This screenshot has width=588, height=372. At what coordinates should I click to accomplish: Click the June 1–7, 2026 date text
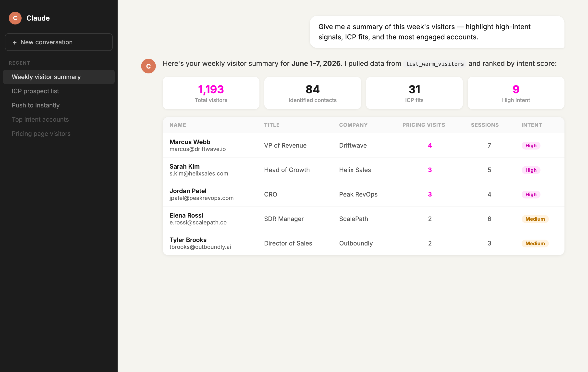316,63
